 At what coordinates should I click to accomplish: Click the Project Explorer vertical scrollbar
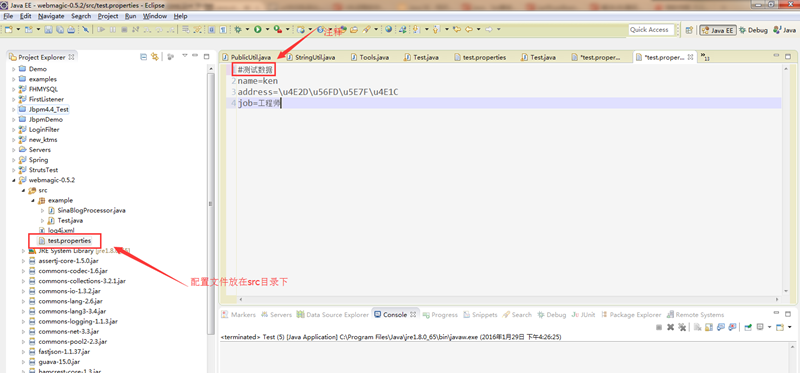click(211, 204)
